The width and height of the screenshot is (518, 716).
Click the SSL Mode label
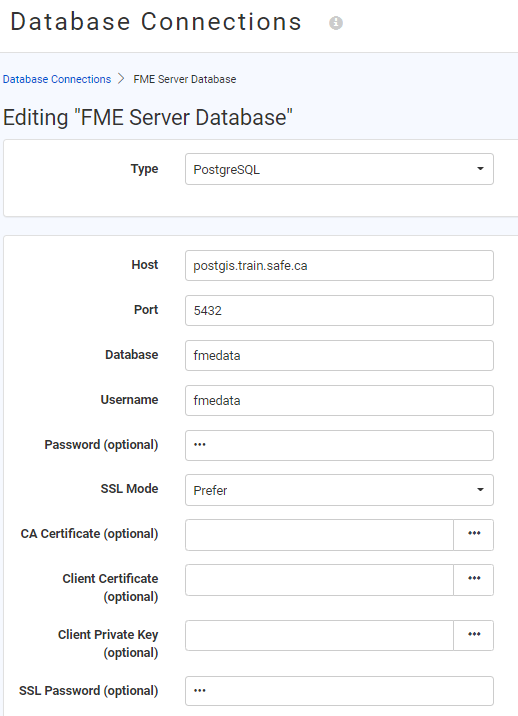pos(129,489)
